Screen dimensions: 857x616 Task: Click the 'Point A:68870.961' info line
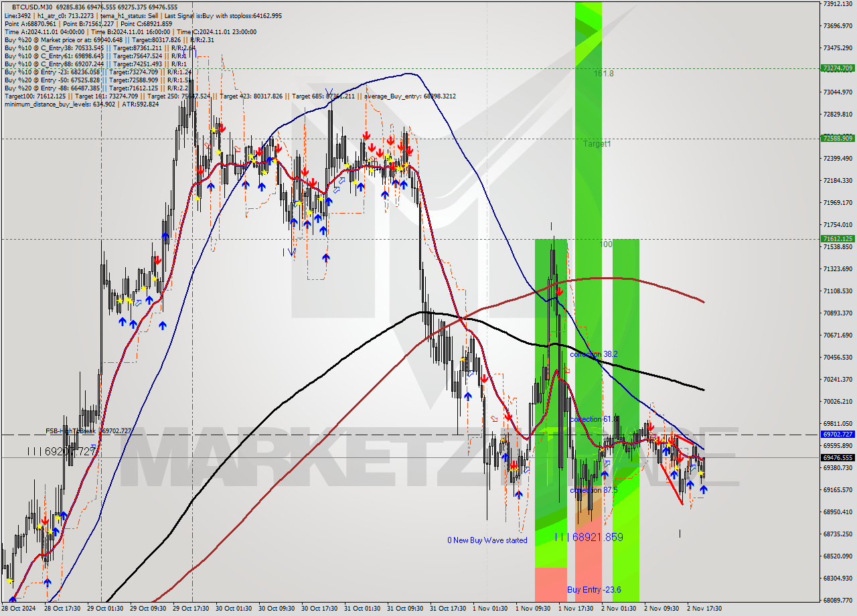[88, 23]
